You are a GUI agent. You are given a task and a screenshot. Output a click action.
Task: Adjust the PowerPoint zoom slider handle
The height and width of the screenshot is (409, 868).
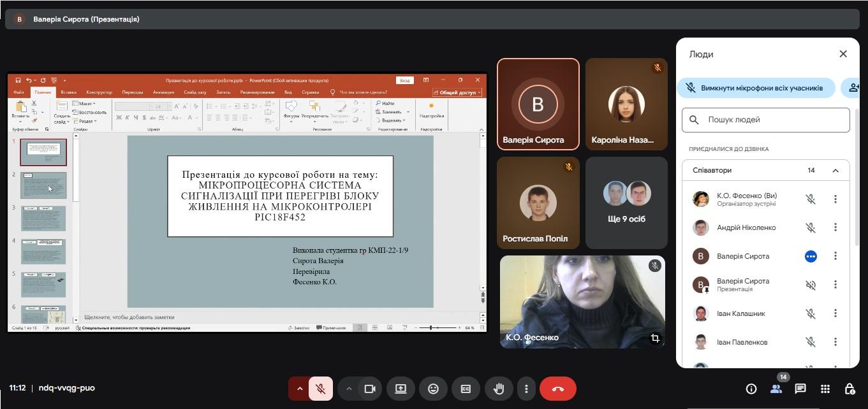[430, 327]
